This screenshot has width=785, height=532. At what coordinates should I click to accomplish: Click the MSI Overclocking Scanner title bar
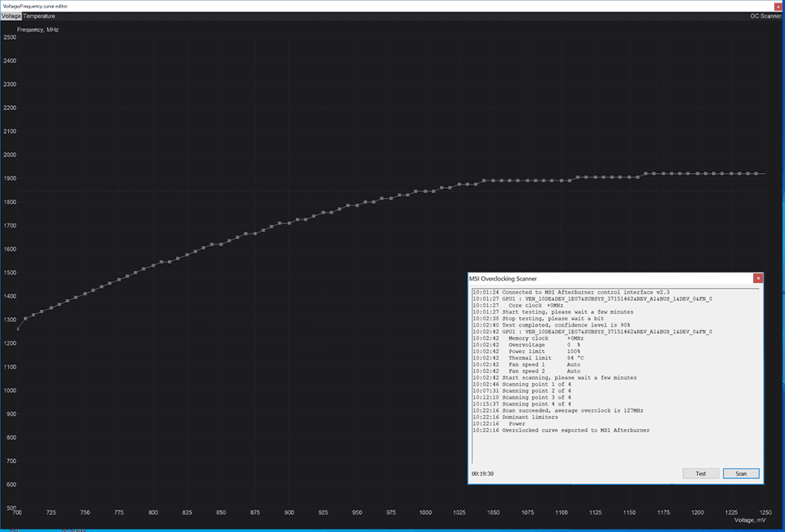click(x=579, y=278)
